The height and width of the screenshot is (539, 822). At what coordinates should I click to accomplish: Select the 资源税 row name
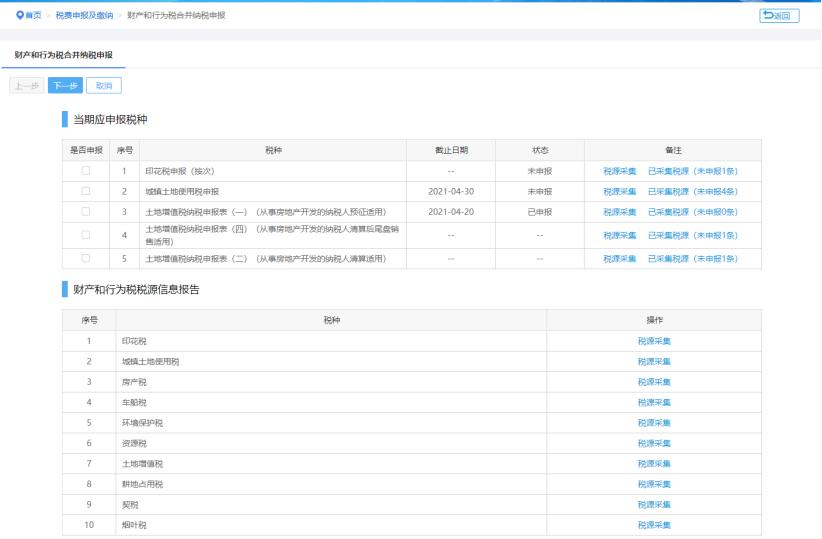click(x=134, y=444)
